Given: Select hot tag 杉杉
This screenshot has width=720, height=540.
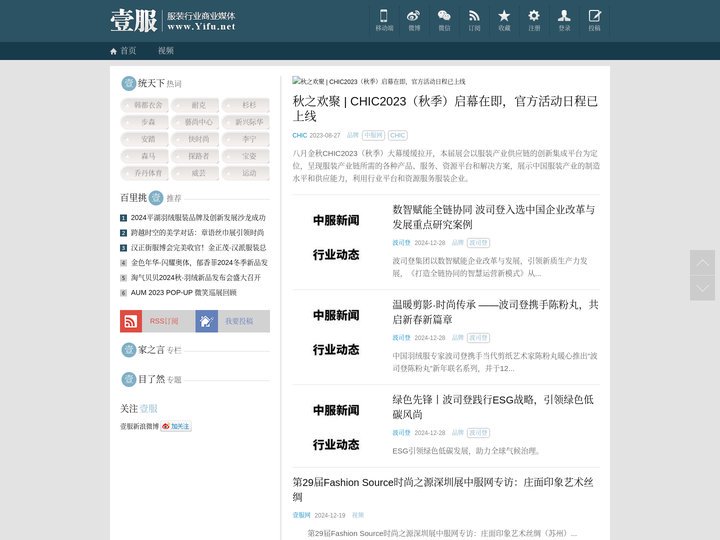Looking at the screenshot, I should (x=246, y=105).
